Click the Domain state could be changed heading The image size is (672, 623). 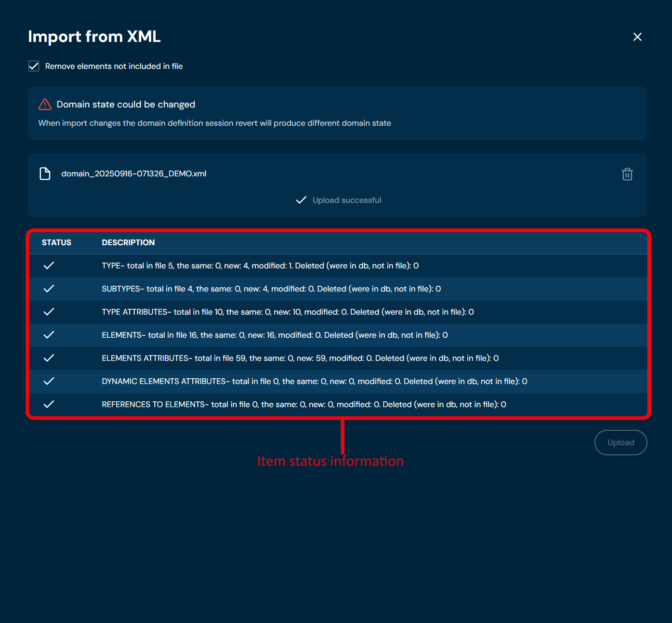(x=126, y=105)
